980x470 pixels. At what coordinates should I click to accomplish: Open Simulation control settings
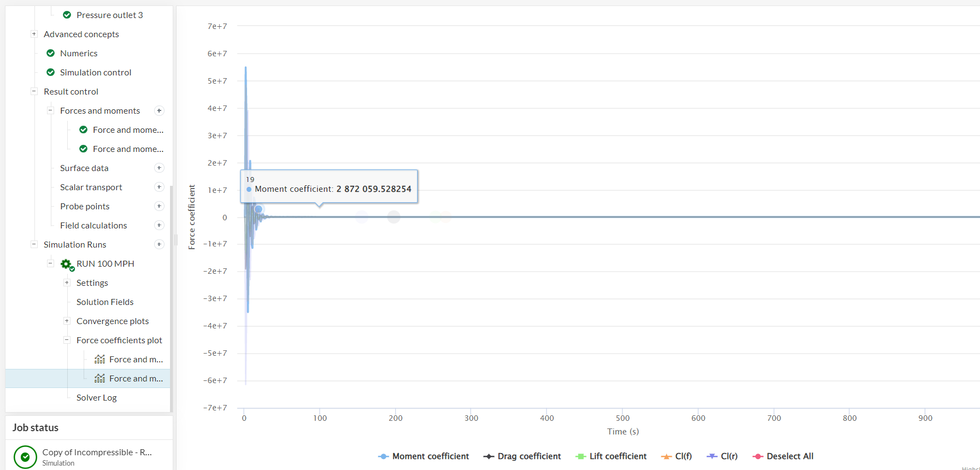96,73
